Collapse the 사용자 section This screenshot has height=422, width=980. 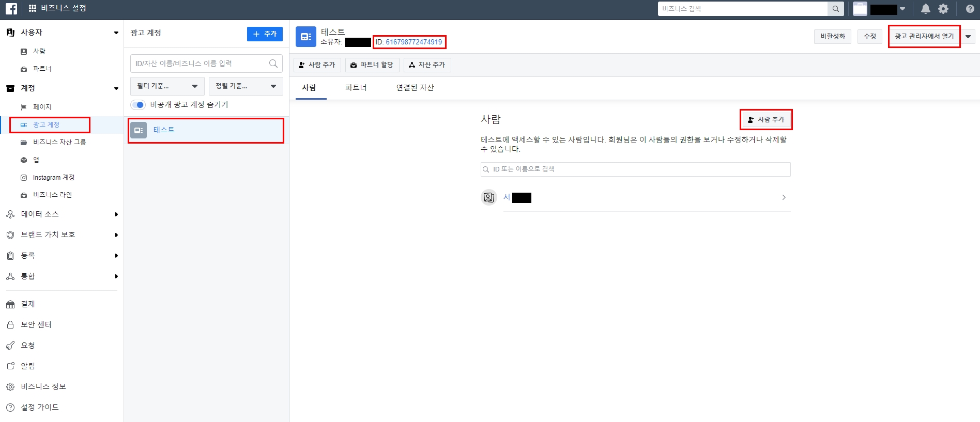(116, 33)
